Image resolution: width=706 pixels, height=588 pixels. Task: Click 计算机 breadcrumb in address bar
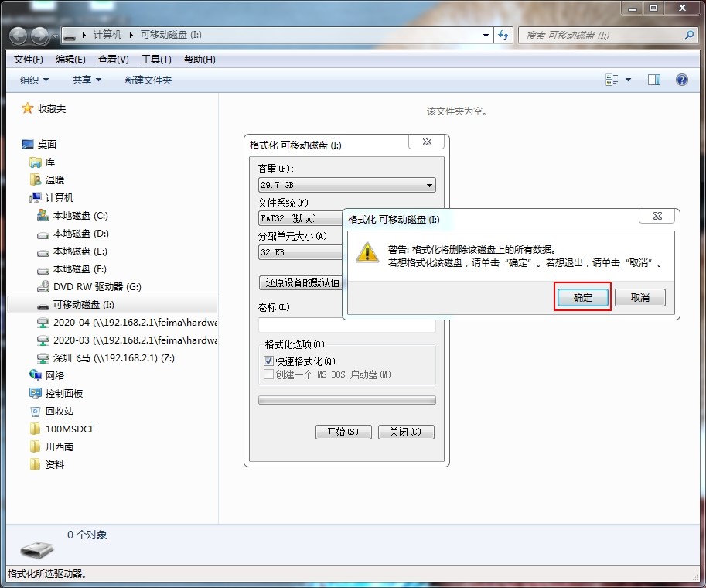107,35
